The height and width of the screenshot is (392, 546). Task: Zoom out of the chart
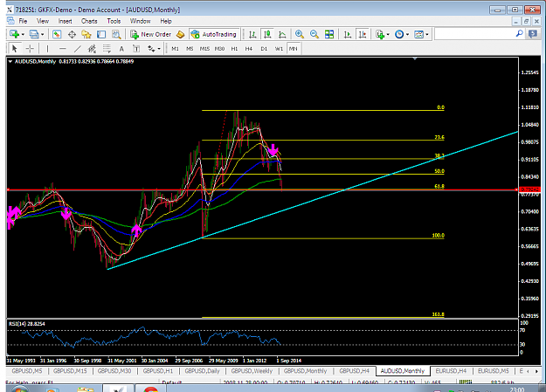click(x=314, y=34)
